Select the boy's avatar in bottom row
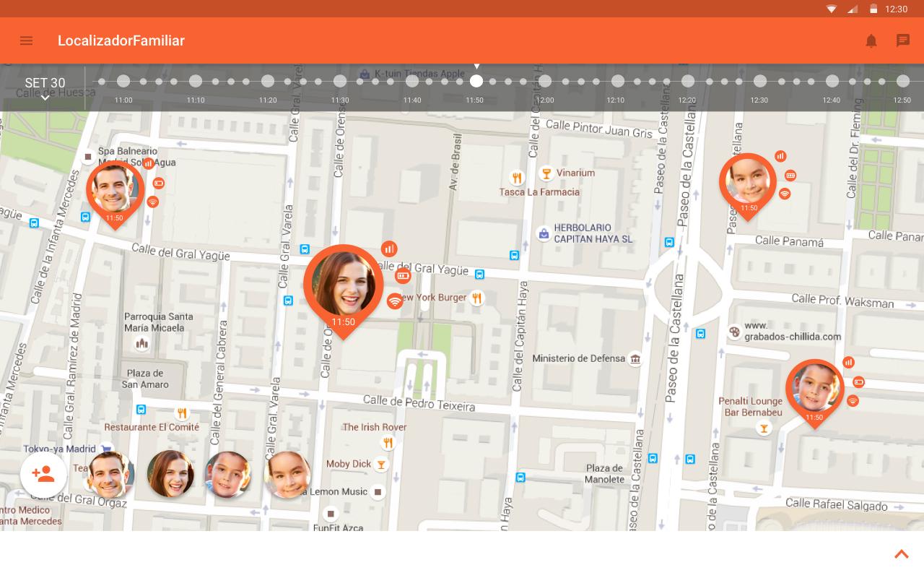Image resolution: width=924 pixels, height=578 pixels. (x=228, y=475)
